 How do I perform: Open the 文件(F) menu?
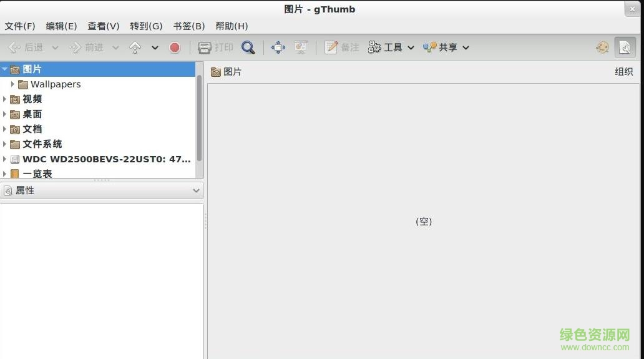click(x=20, y=26)
